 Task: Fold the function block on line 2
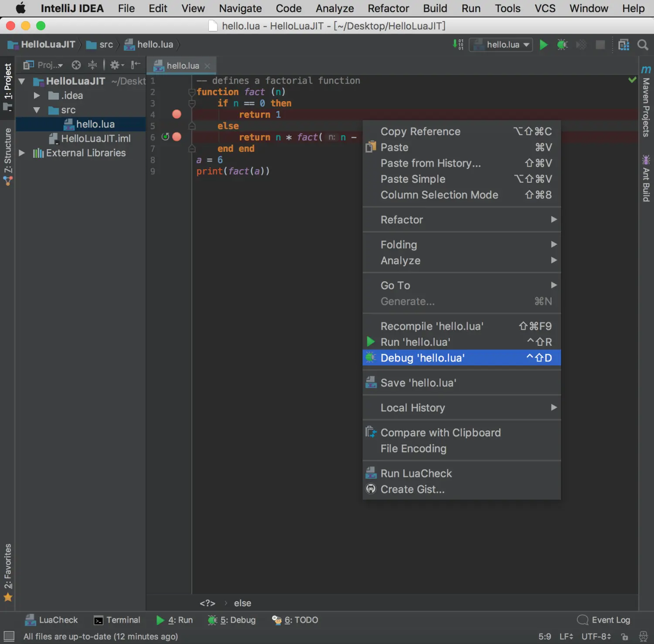click(191, 92)
